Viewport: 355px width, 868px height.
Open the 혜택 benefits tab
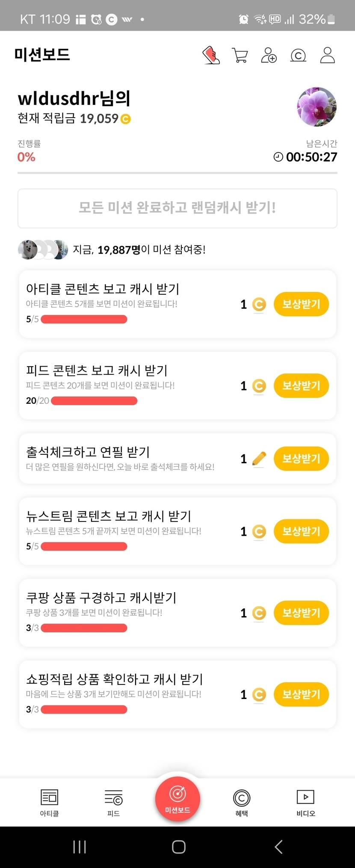tap(242, 803)
